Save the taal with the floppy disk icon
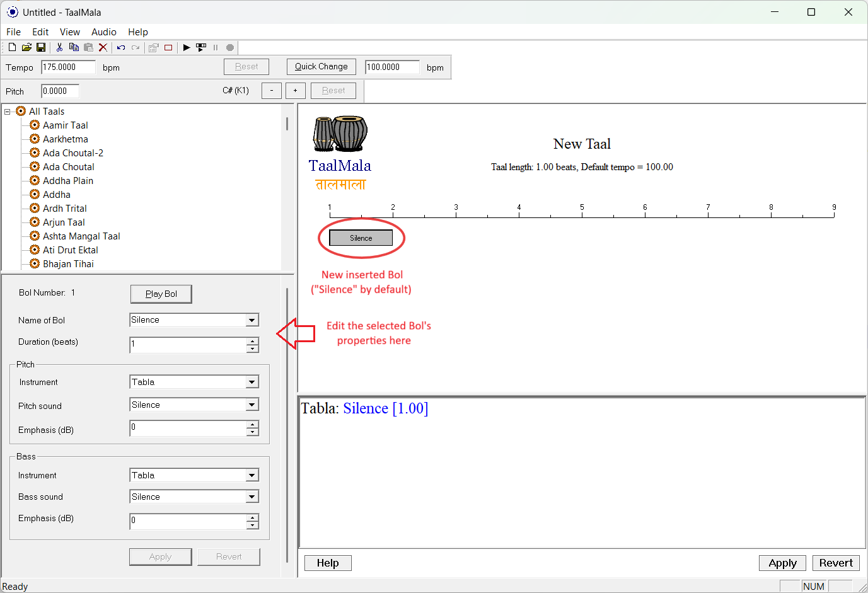The width and height of the screenshot is (868, 593). [x=41, y=47]
